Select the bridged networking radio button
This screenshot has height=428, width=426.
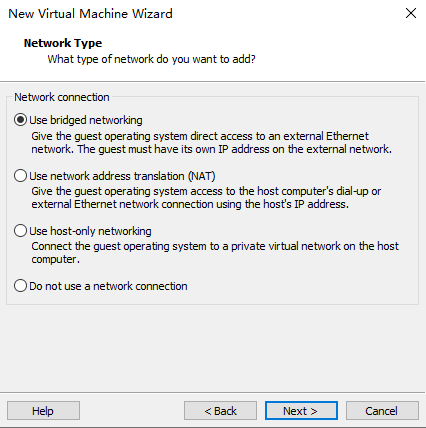(20, 120)
